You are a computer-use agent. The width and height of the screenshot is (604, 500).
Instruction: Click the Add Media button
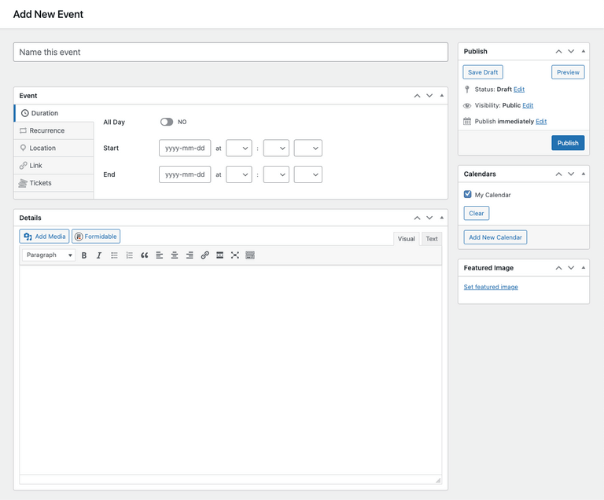pos(44,237)
